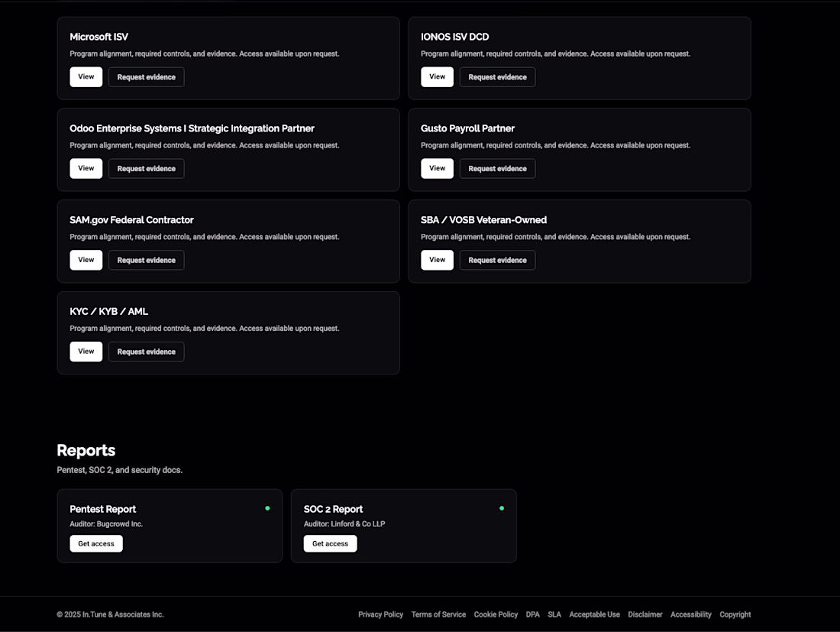Viewport: 840px width, 632px height.
Task: Open the Accessibility footer link
Action: tap(691, 614)
